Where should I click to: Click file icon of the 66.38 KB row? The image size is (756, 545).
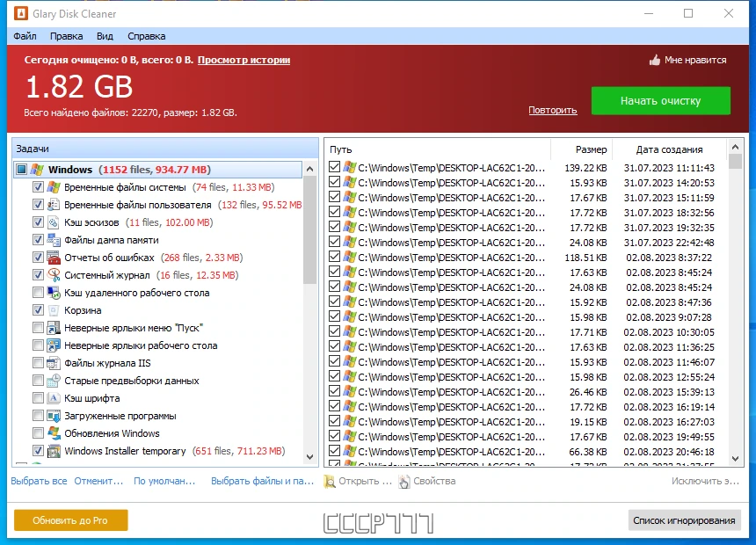click(350, 452)
